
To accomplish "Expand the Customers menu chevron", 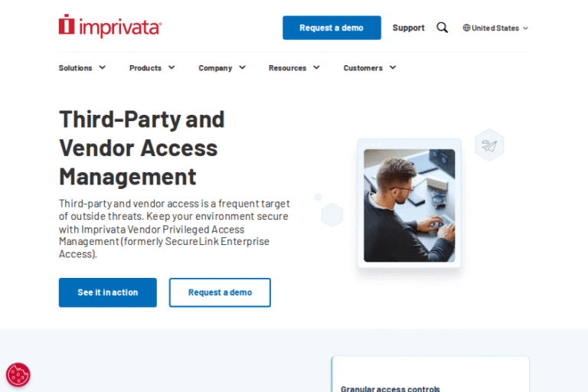I will (x=393, y=67).
